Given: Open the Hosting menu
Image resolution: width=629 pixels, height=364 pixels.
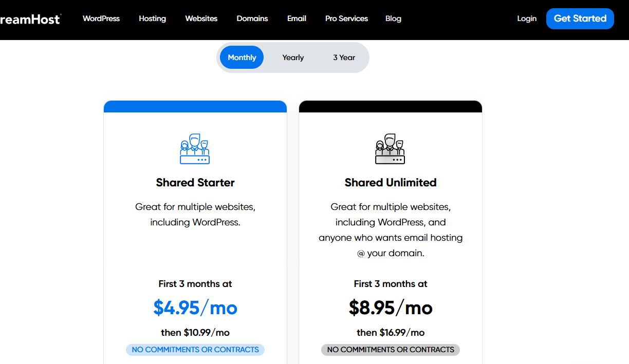Looking at the screenshot, I should (x=152, y=18).
